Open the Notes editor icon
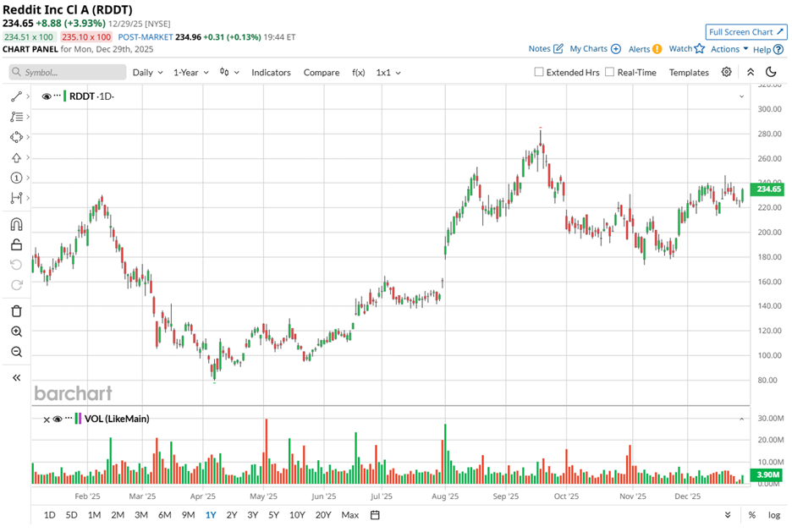The image size is (792, 532). coord(558,49)
